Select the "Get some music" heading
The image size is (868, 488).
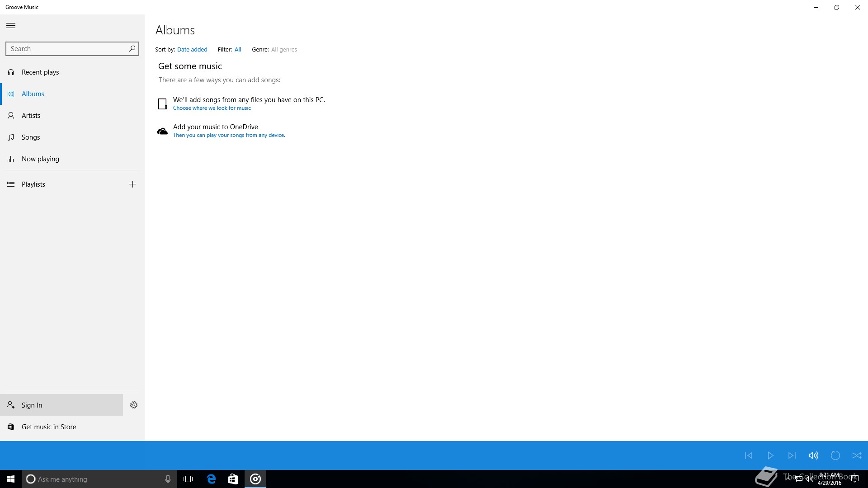(190, 66)
